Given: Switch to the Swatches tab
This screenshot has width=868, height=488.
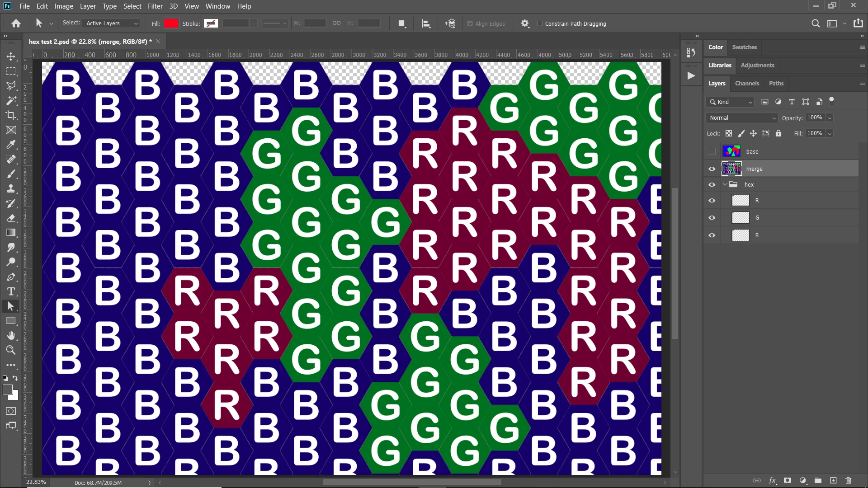Looking at the screenshot, I should point(744,47).
